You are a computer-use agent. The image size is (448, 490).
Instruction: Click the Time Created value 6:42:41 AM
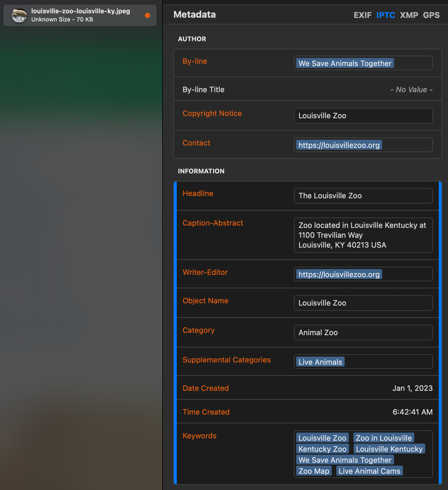412,412
